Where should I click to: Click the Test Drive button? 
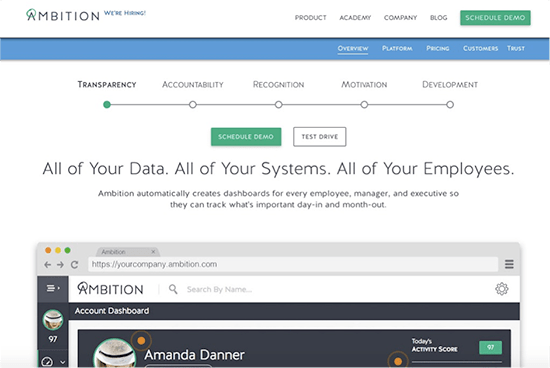pyautogui.click(x=320, y=136)
